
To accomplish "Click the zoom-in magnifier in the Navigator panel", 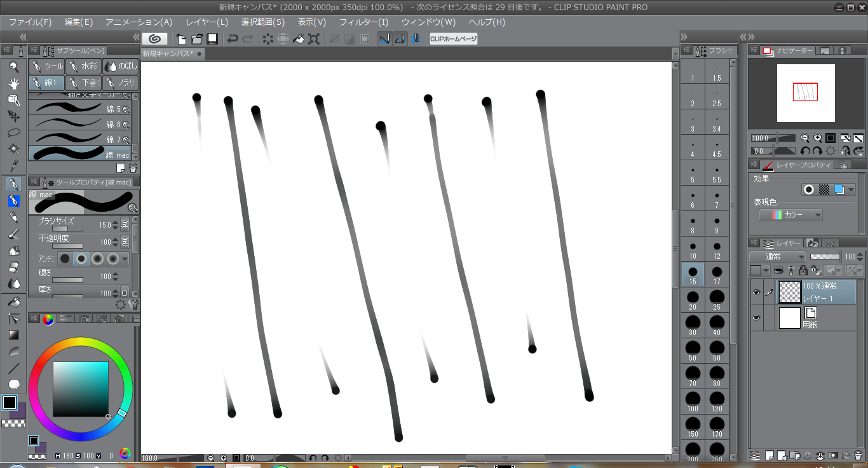I will click(818, 138).
